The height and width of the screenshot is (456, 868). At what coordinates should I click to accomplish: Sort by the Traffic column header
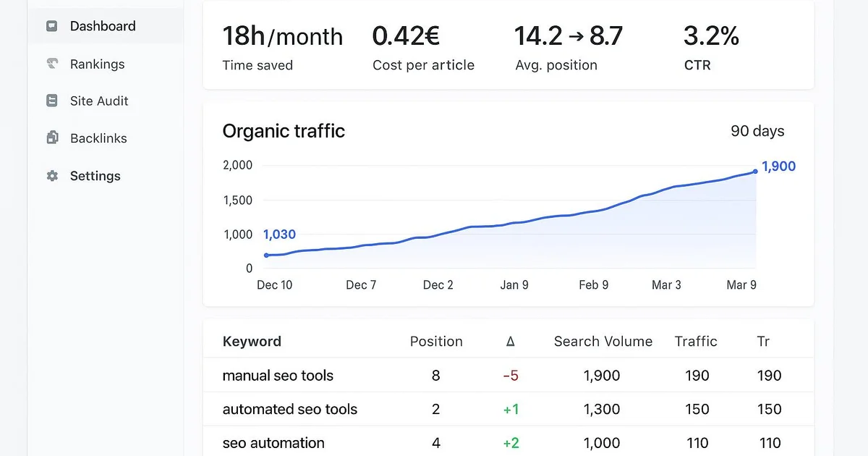696,342
